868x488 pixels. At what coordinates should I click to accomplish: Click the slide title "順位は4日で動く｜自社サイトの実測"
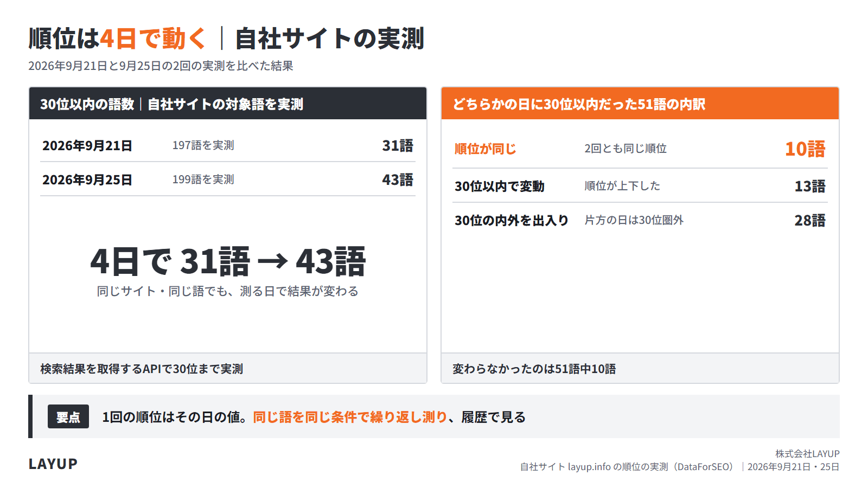[x=226, y=38]
